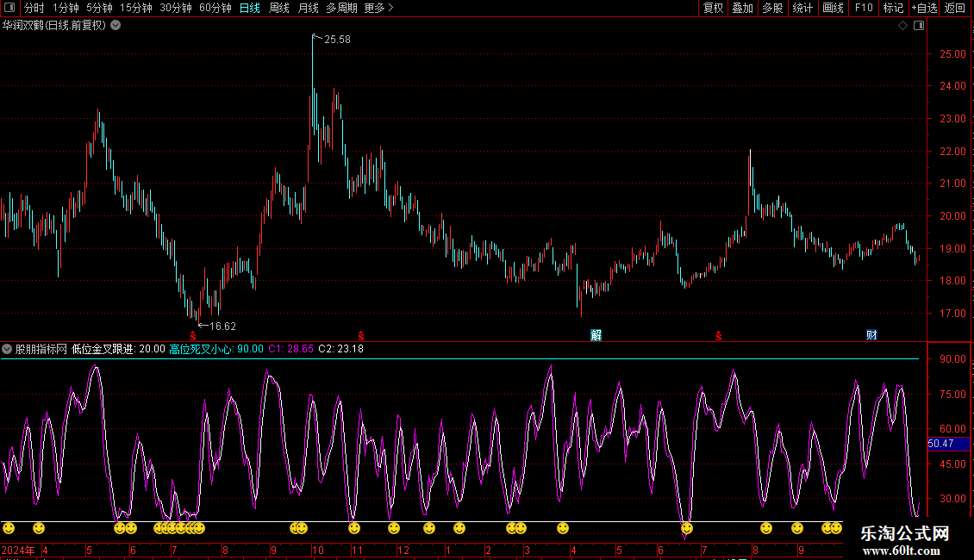Select the 5分钟 period
This screenshot has height=560, width=974.
99,8
